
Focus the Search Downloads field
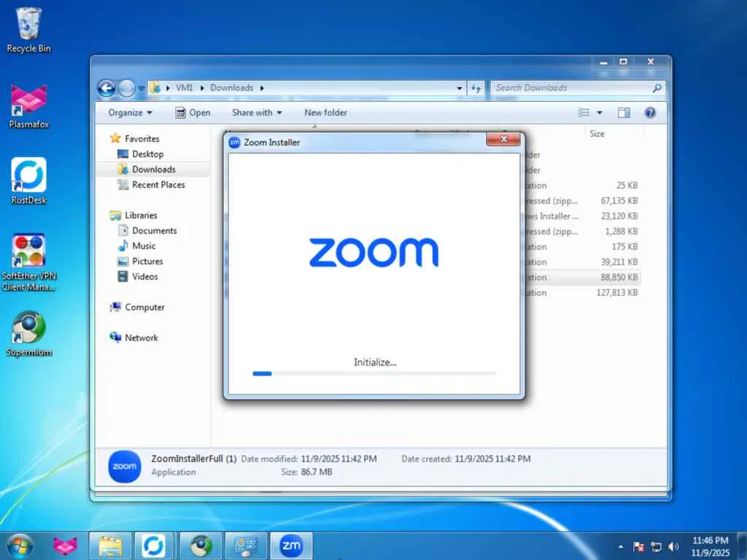point(572,87)
